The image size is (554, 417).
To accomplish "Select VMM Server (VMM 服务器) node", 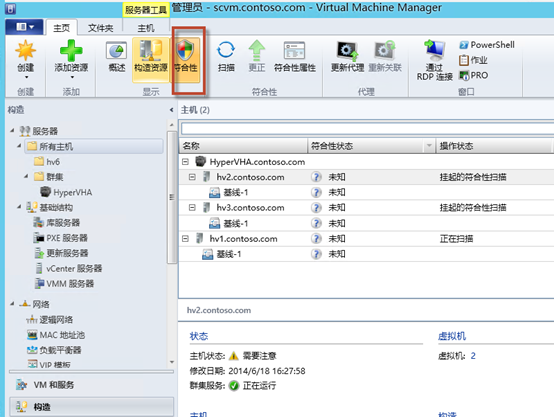I will [64, 283].
